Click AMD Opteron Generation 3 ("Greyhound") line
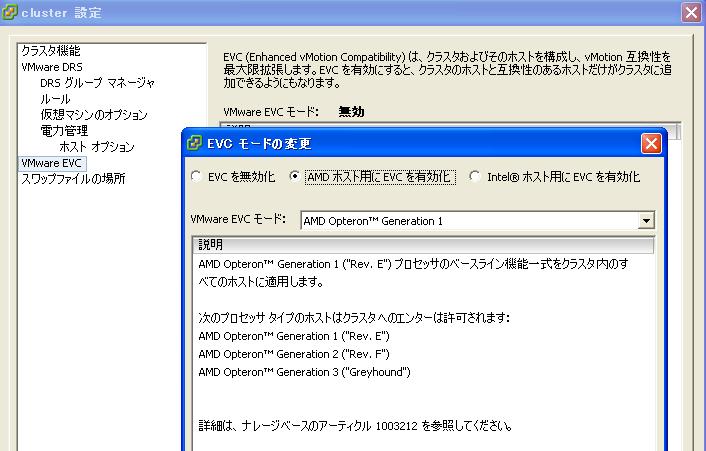The image size is (706, 451). coord(304,372)
